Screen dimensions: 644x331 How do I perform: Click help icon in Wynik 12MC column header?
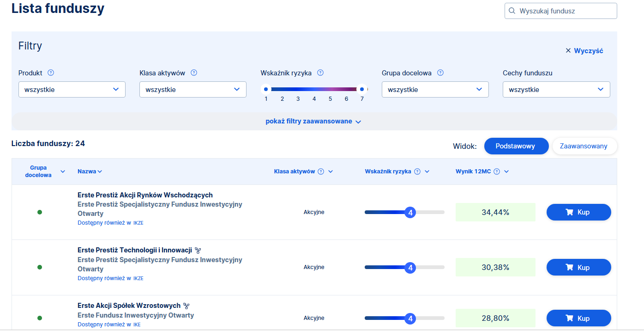pos(497,172)
